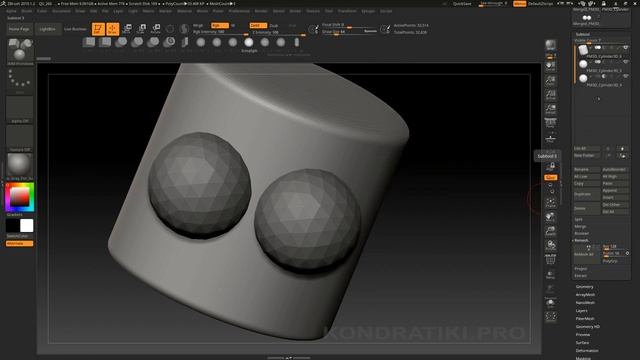
Task: Activate the Draw mode button
Action: 113,29
